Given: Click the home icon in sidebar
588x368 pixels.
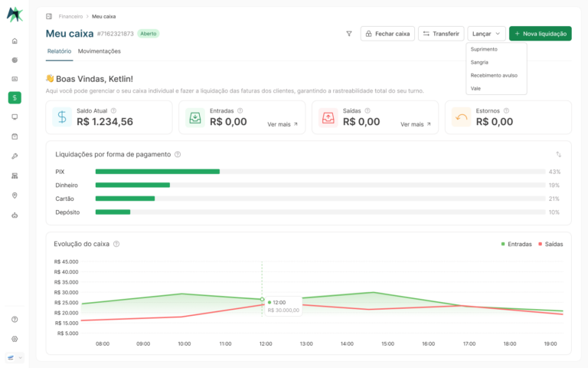Looking at the screenshot, I should [15, 41].
